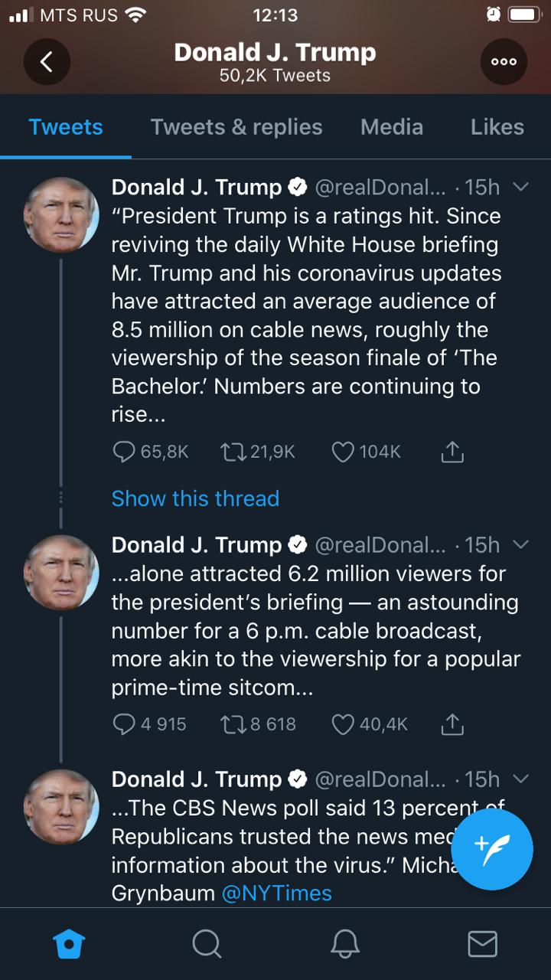Like the tweet with 40,4K likes
Screen dimensions: 551x980
pyautogui.click(x=343, y=724)
